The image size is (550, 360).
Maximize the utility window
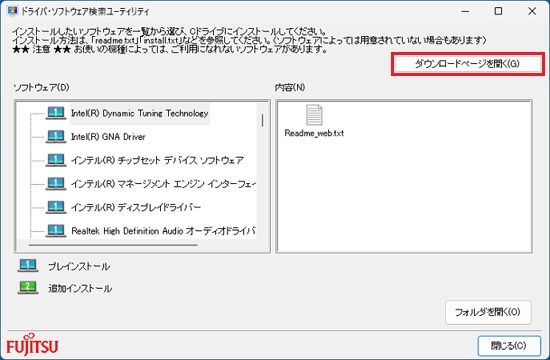pyautogui.click(x=498, y=11)
